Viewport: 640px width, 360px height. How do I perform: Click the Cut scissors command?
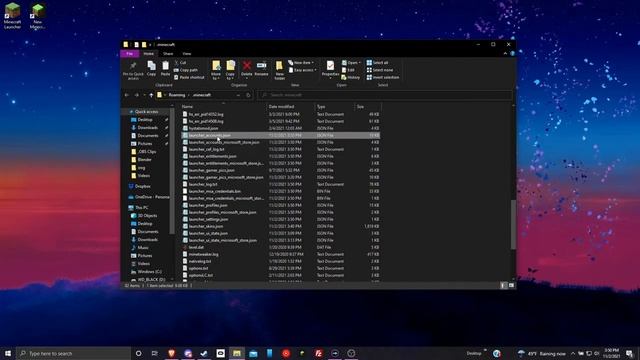tap(180, 62)
